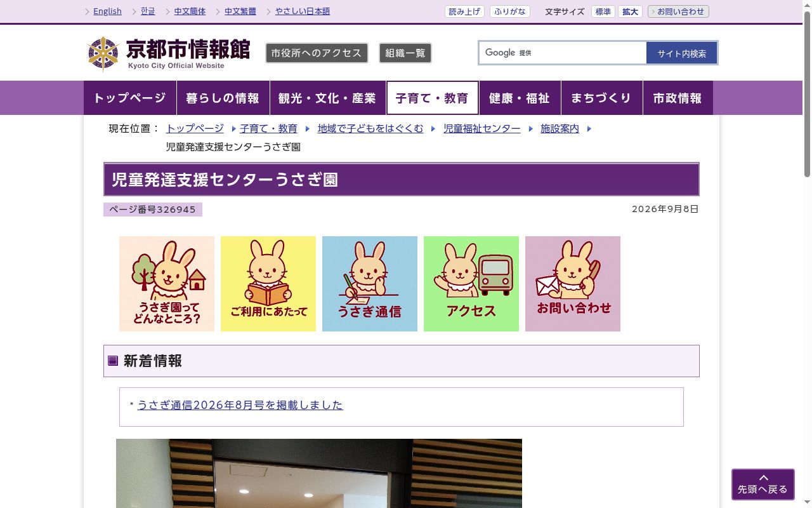Set text size to 拡大
The image size is (812, 508).
click(x=630, y=11)
